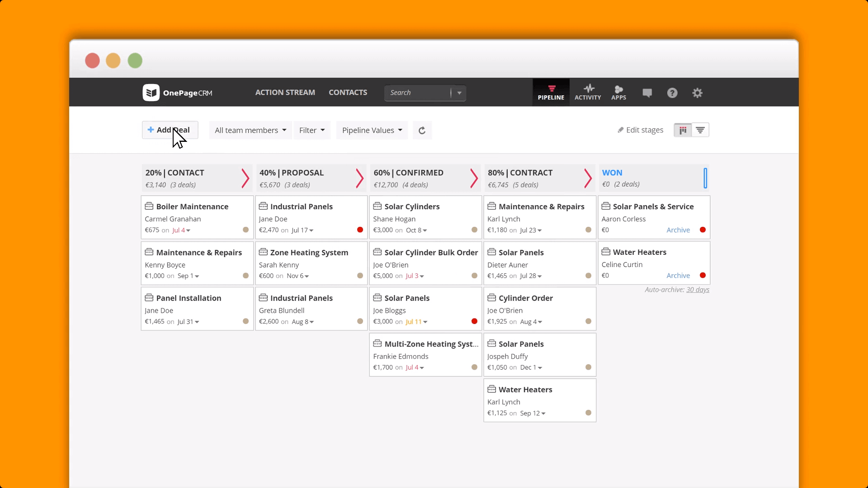Image resolution: width=868 pixels, height=488 pixels.
Task: Click the refresh pipeline data icon
Action: [421, 130]
